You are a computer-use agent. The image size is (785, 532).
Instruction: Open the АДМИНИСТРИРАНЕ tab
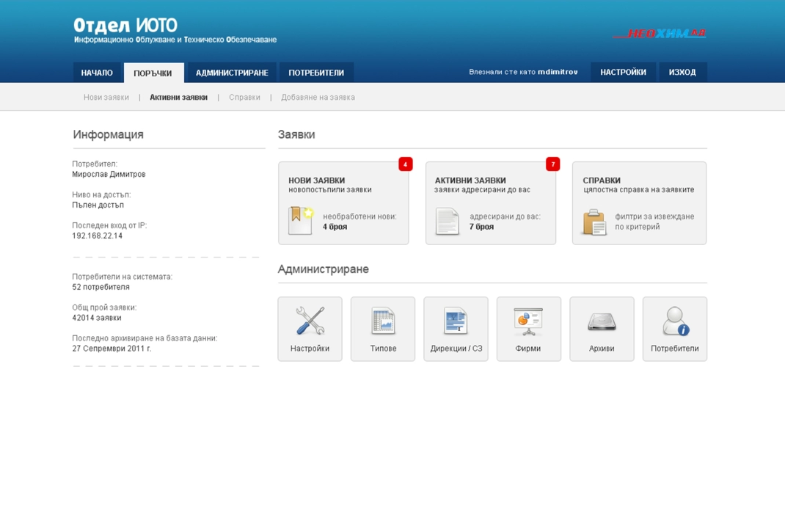point(232,73)
